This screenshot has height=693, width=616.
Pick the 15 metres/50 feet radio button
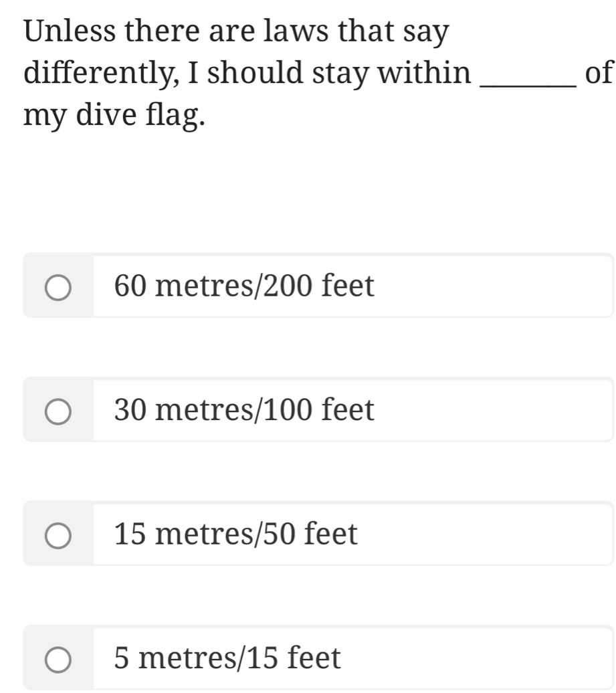click(58, 535)
